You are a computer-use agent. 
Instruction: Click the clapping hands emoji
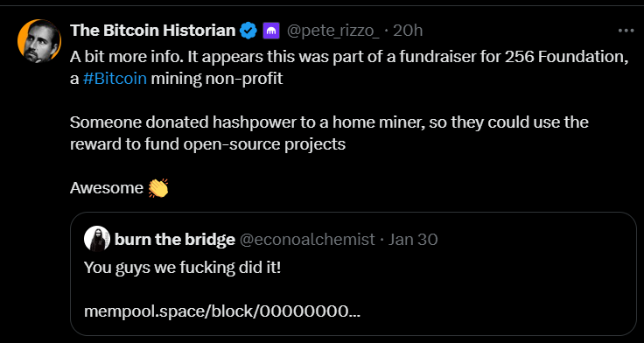click(158, 188)
